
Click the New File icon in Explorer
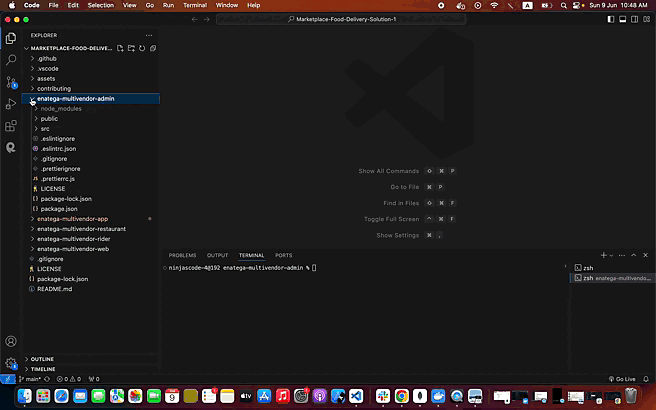(121, 48)
